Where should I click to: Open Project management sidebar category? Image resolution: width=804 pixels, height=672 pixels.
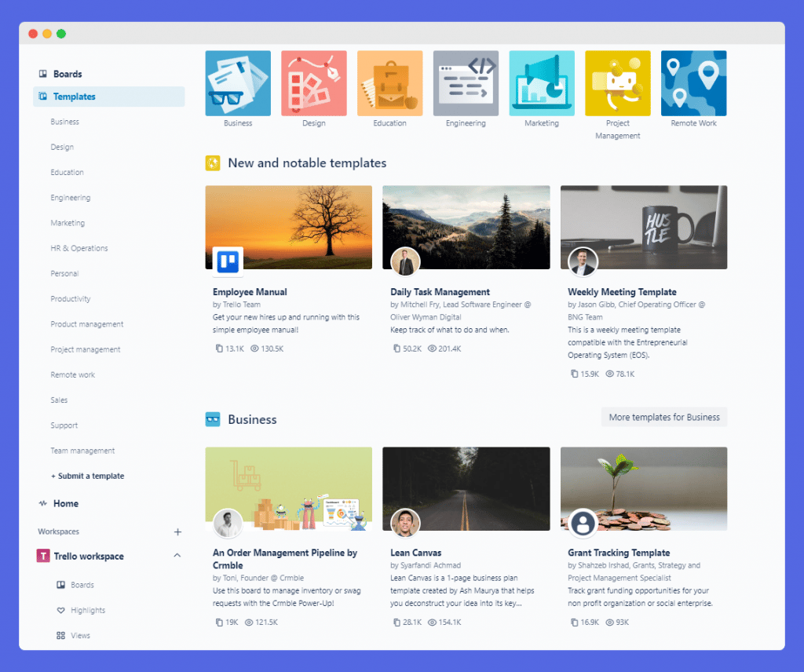85,349
